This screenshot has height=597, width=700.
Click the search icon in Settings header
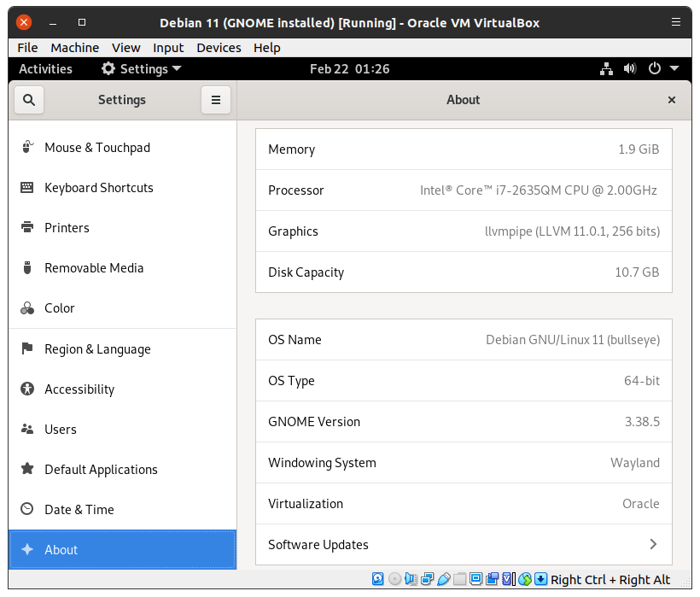[x=29, y=100]
